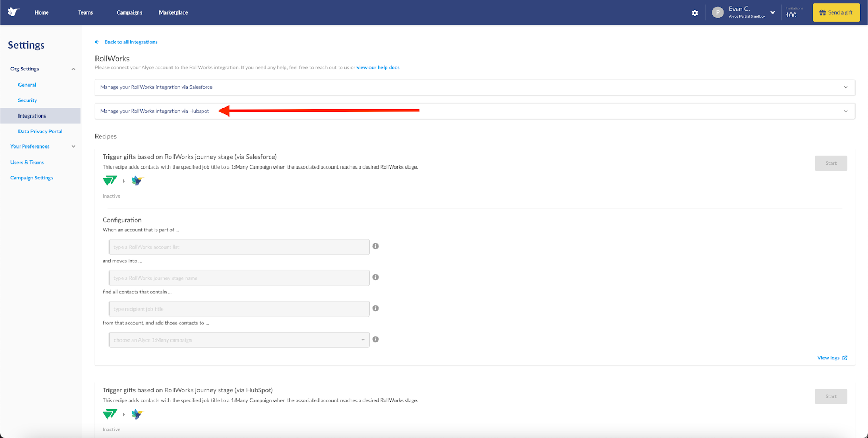Viewport: 868px width, 438px height.
Task: Expand Manage RollWorks integration via Salesforce
Action: click(475, 87)
